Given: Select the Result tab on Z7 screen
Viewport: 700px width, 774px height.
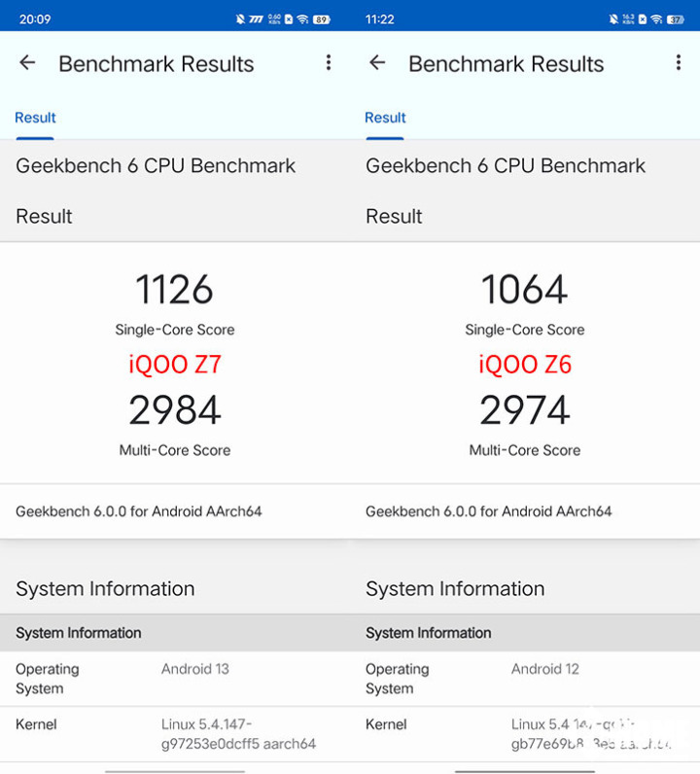Looking at the screenshot, I should tap(35, 118).
